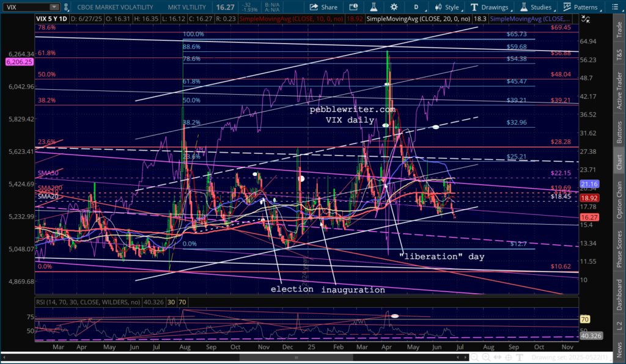Open the list-style chart options menu icon
The height and width of the screenshot is (364, 626).
615,7
